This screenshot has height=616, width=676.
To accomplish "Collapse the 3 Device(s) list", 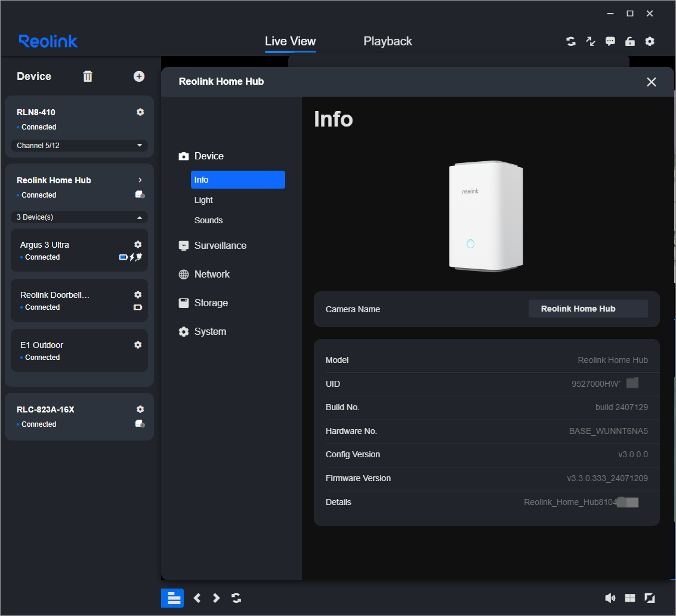I will pos(79,217).
